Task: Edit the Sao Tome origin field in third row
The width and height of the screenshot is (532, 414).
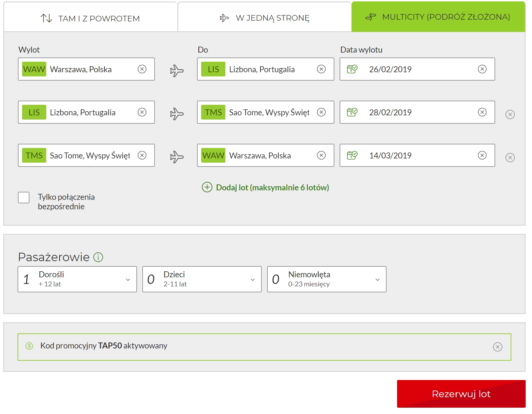Action: point(86,155)
